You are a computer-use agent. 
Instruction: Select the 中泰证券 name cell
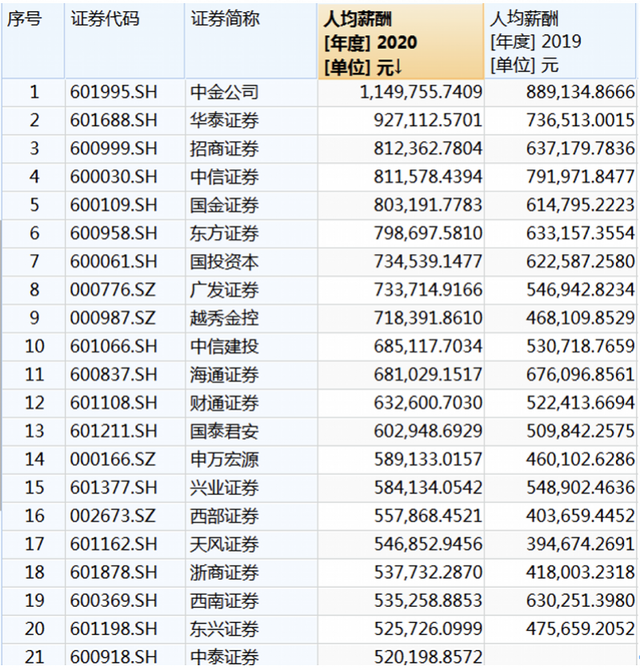click(251, 655)
